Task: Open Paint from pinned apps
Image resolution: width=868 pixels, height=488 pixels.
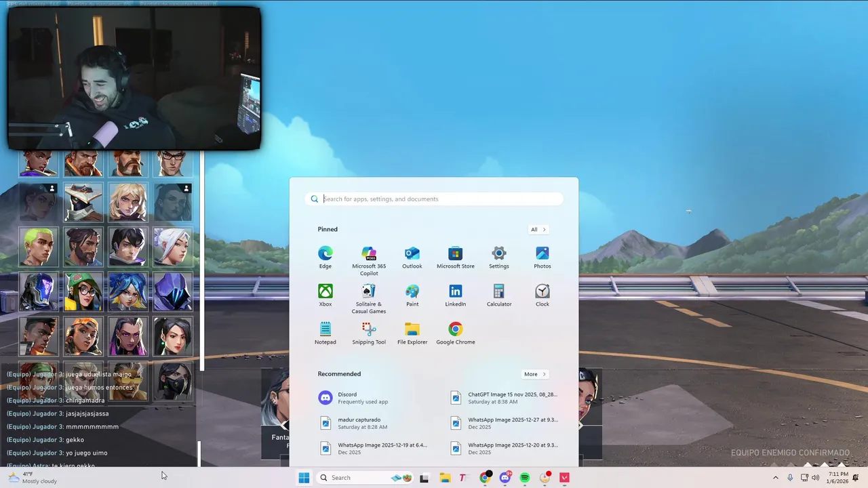Action: pos(412,295)
